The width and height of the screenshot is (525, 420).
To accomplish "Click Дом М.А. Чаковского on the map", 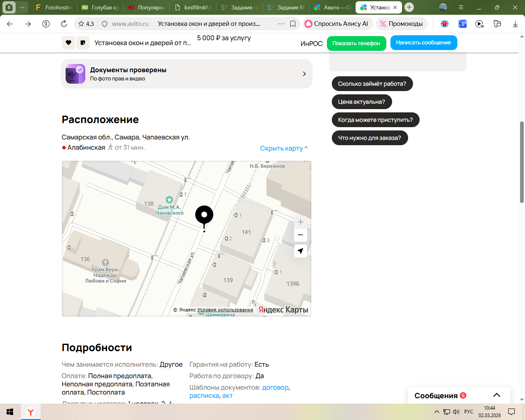I will tap(169, 206).
